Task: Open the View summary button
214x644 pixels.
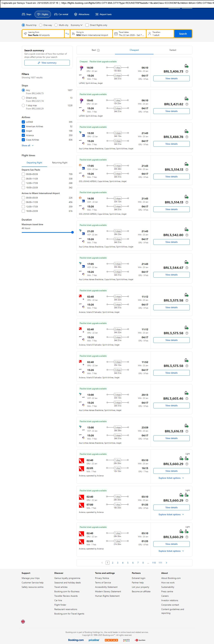Action: pyautogui.click(x=47, y=63)
